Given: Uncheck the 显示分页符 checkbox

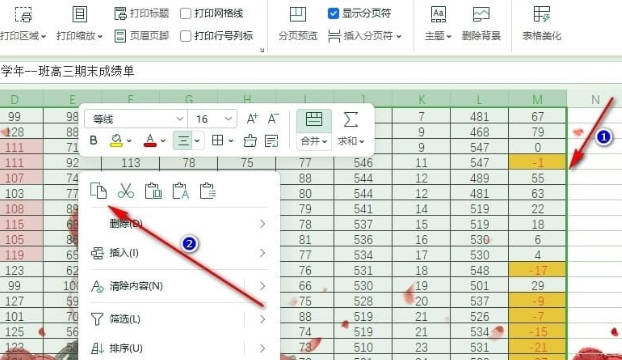Looking at the screenshot, I should click(x=333, y=13).
